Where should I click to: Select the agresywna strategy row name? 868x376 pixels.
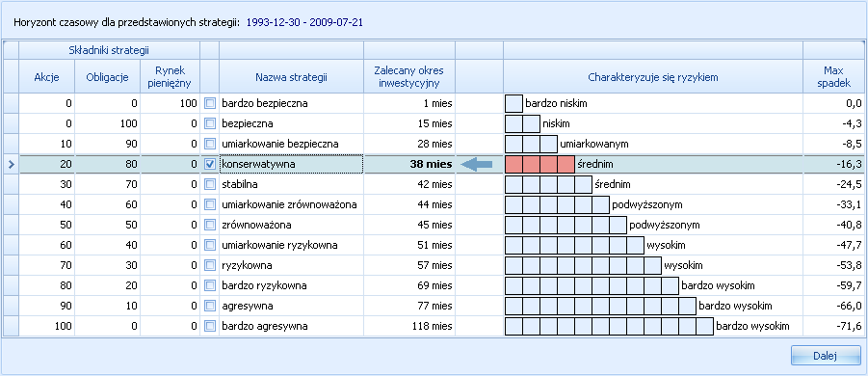[247, 306]
